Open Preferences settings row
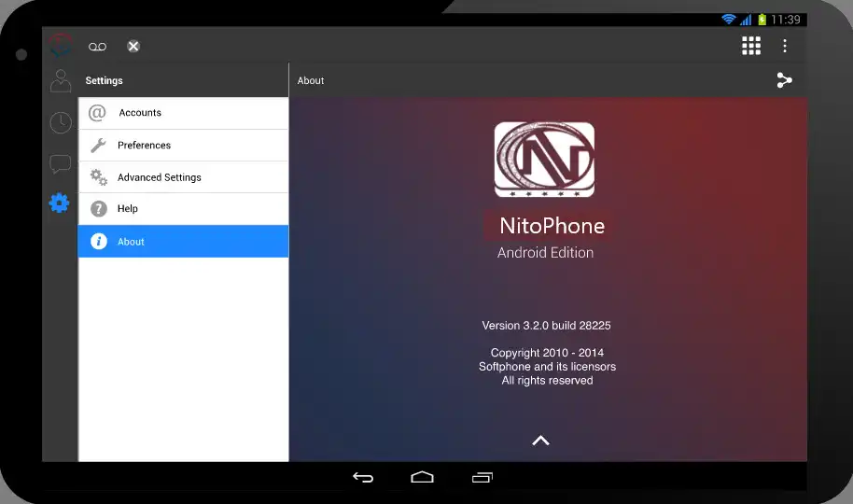853x504 pixels. pyautogui.click(x=183, y=146)
